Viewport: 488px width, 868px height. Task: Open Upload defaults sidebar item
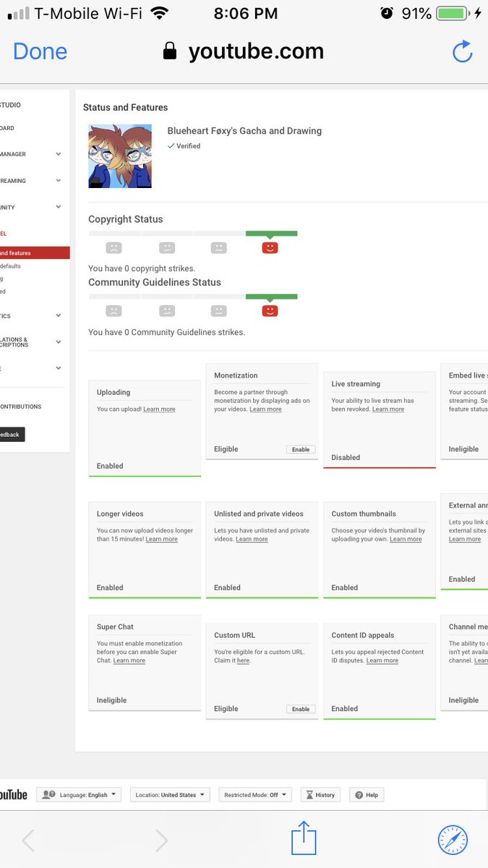coord(11,266)
